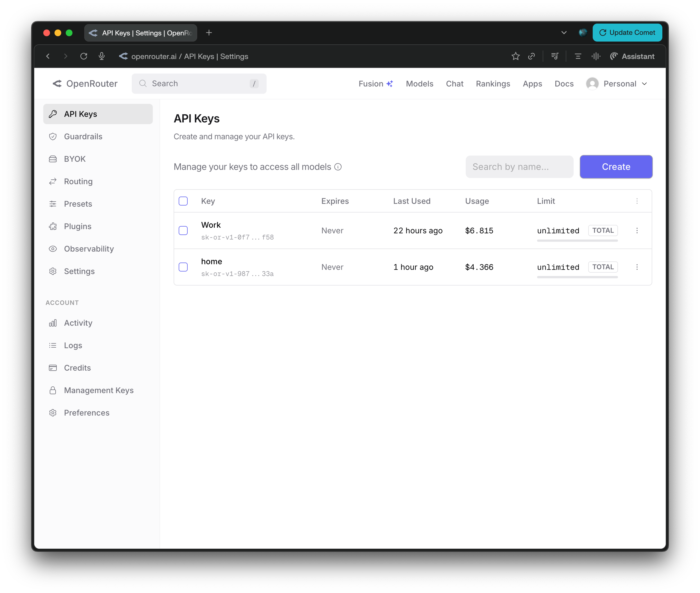Open the Rankings page
Viewport: 700px width, 593px height.
pos(493,83)
